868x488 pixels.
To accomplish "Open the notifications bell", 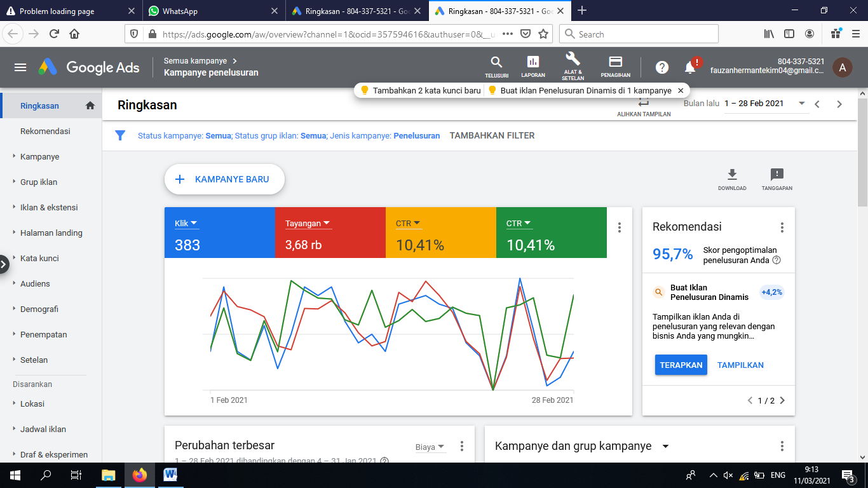I will point(690,67).
